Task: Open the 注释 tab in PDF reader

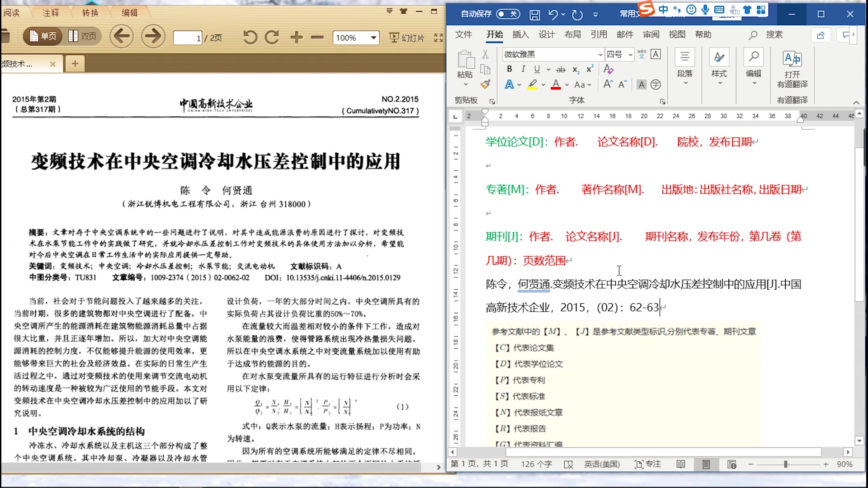Action: tap(51, 13)
